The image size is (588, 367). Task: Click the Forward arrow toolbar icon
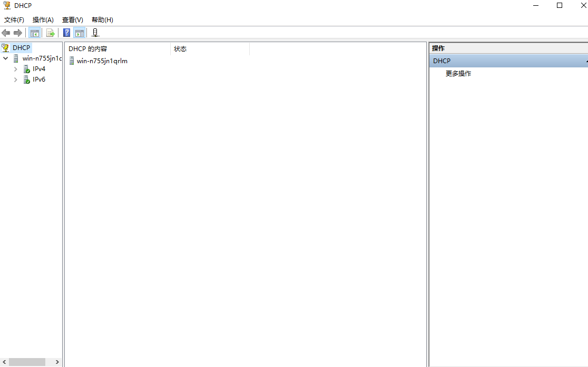(17, 33)
